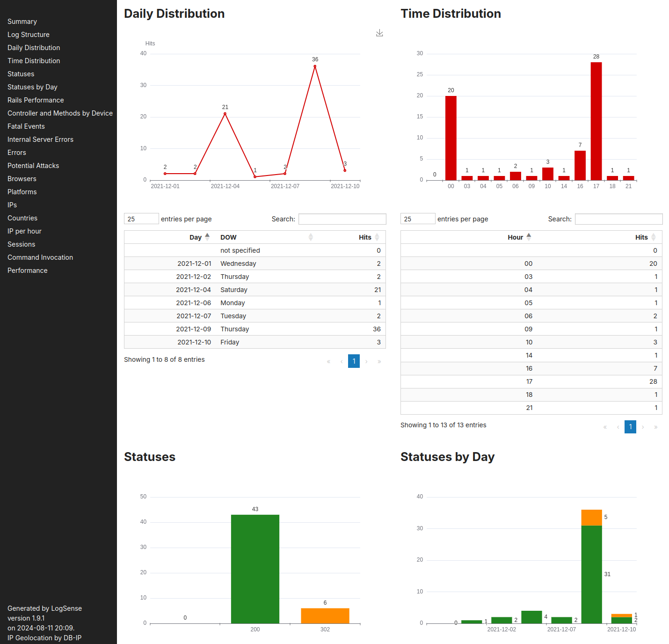Go to previous page of Time table
This screenshot has height=644, width=669.
coord(618,427)
